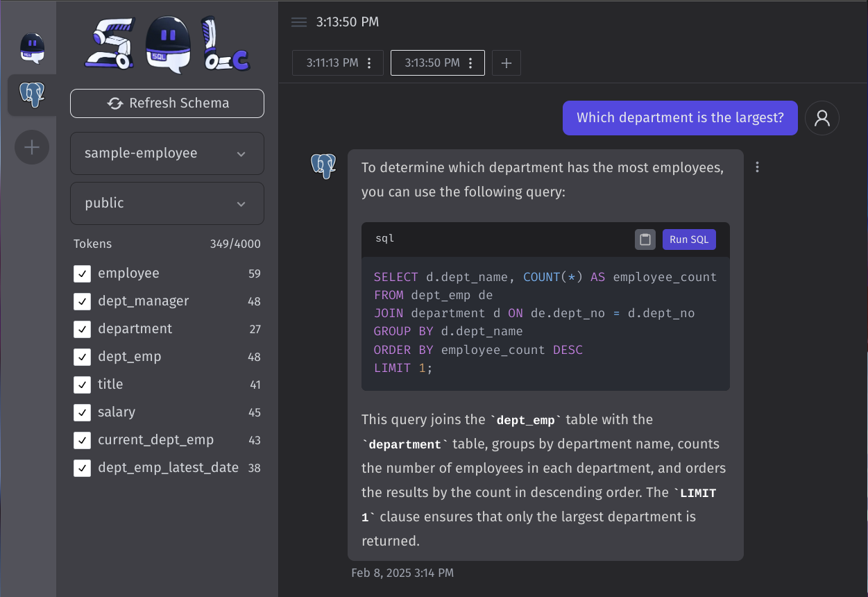Click the clipboard icon to copy the SQL
This screenshot has width=868, height=597.
645,239
